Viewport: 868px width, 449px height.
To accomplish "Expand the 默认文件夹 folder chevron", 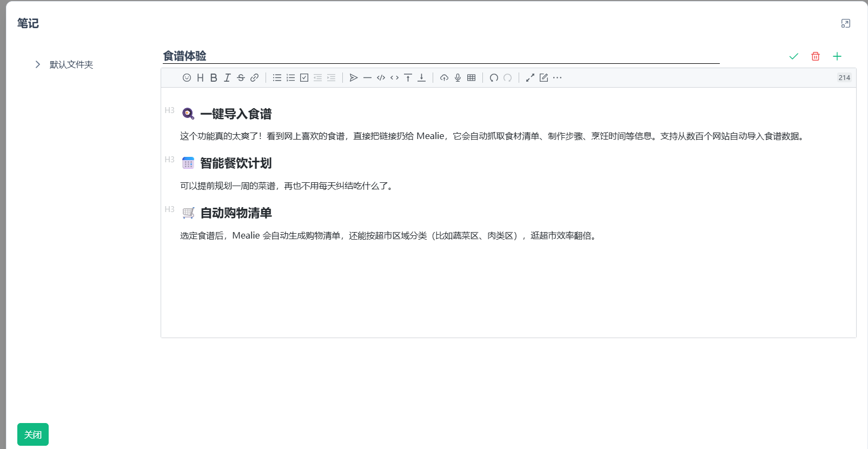I will [37, 64].
